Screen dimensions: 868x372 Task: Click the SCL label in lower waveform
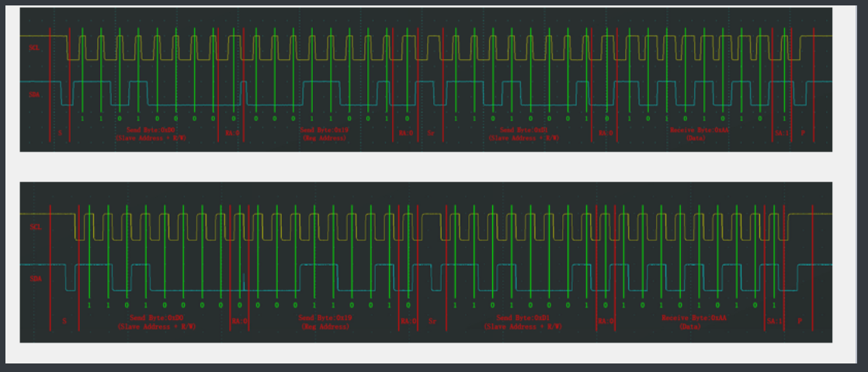coord(36,227)
